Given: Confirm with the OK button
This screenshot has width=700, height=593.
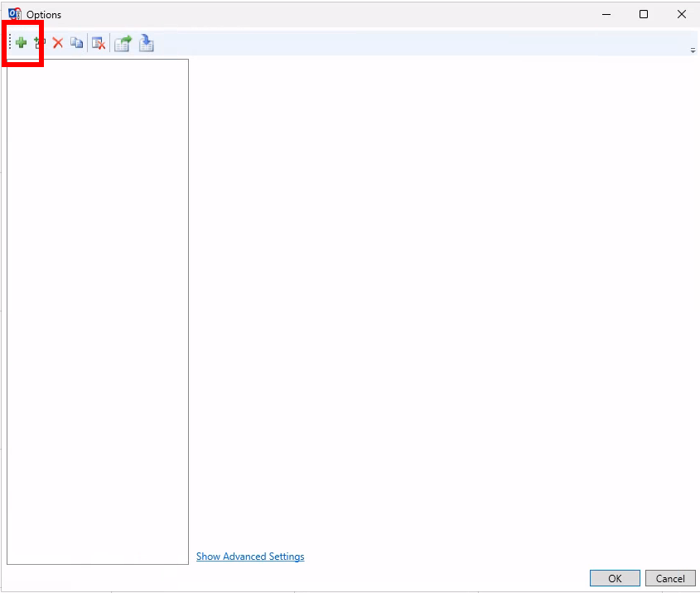Looking at the screenshot, I should 615,578.
